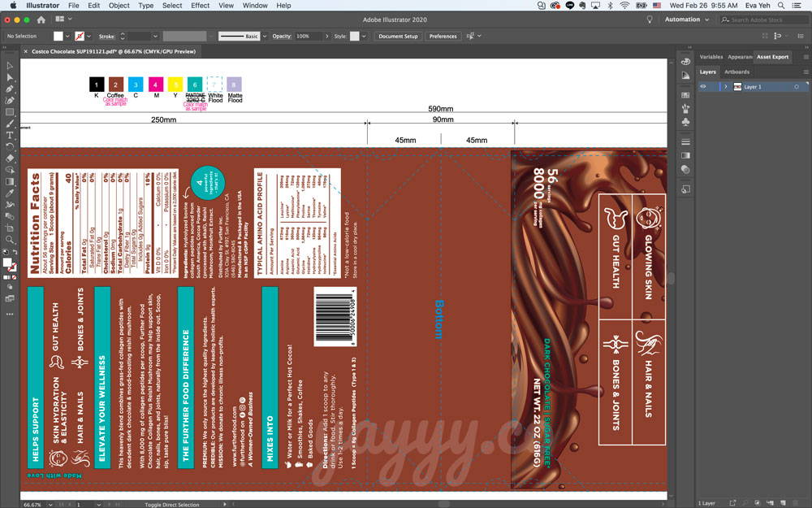
Task: Open the Arrange Documents dropdown
Action: (x=63, y=20)
